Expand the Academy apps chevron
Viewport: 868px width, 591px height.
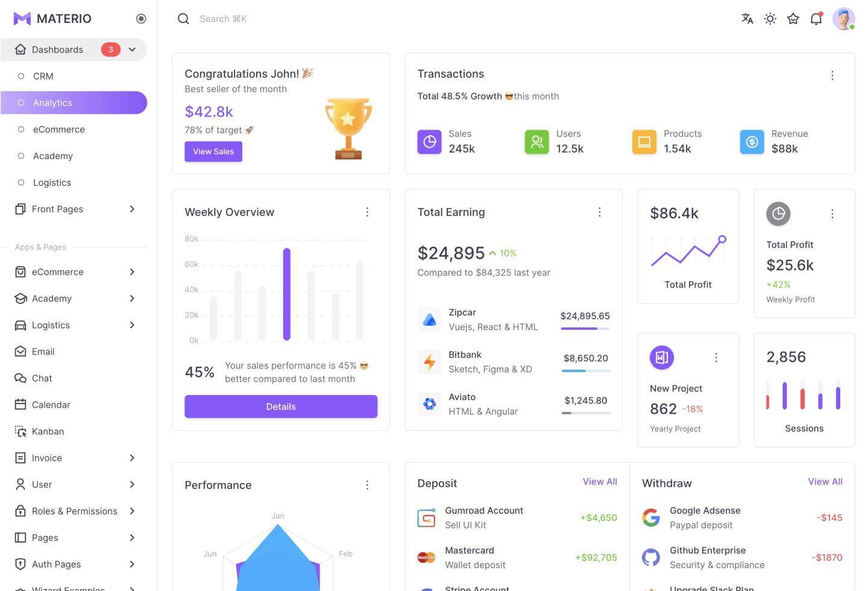coord(132,299)
